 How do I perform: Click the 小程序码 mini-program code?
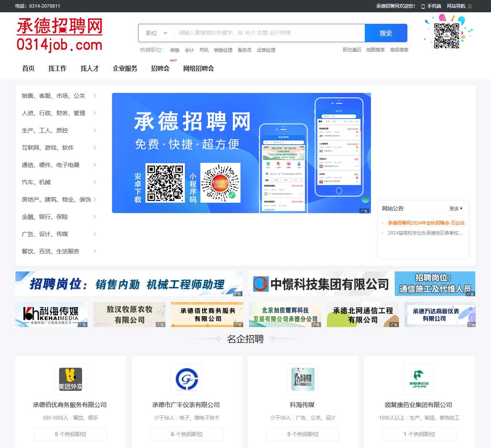(x=220, y=183)
